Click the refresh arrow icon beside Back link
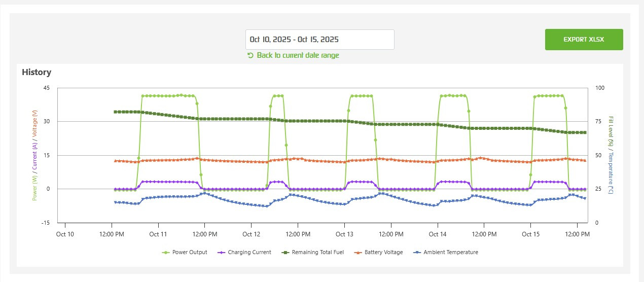Image resolution: width=644 pixels, height=282 pixels. [x=250, y=55]
